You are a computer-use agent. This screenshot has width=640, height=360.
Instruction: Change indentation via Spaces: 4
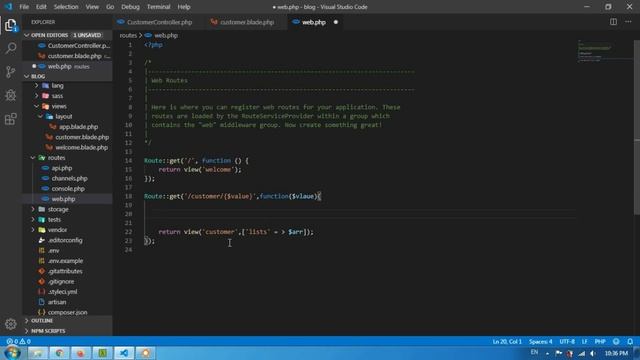pyautogui.click(x=540, y=341)
